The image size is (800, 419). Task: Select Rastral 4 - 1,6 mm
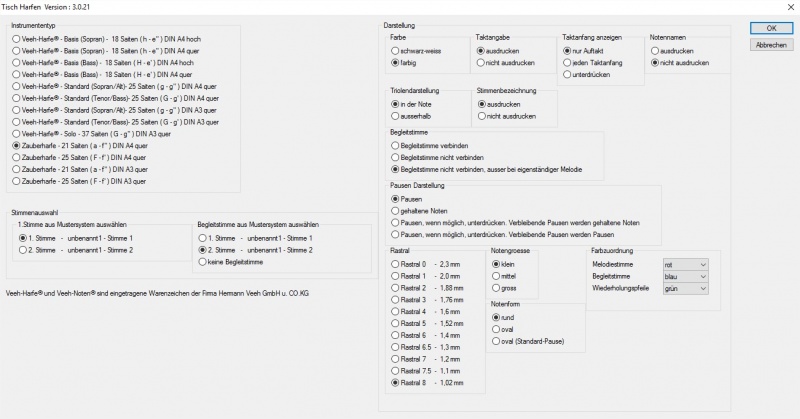tap(395, 311)
